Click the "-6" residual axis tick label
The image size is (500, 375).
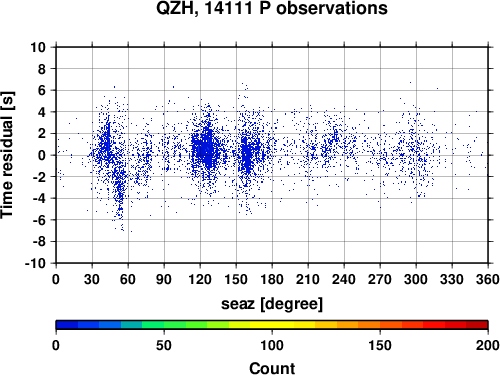click(x=39, y=220)
